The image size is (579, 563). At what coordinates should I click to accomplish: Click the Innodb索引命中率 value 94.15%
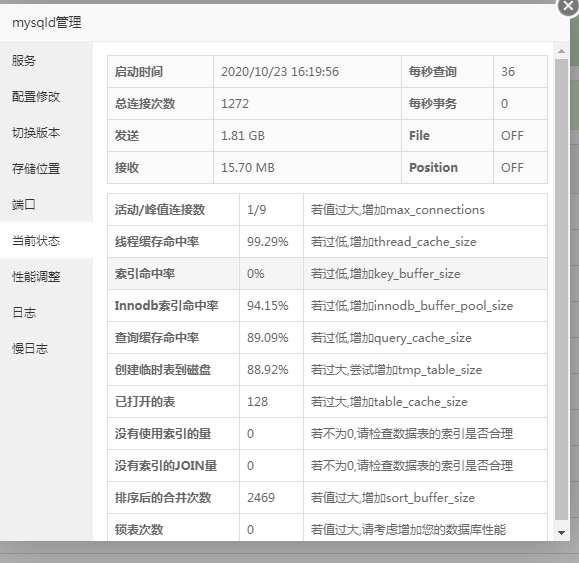(x=267, y=306)
